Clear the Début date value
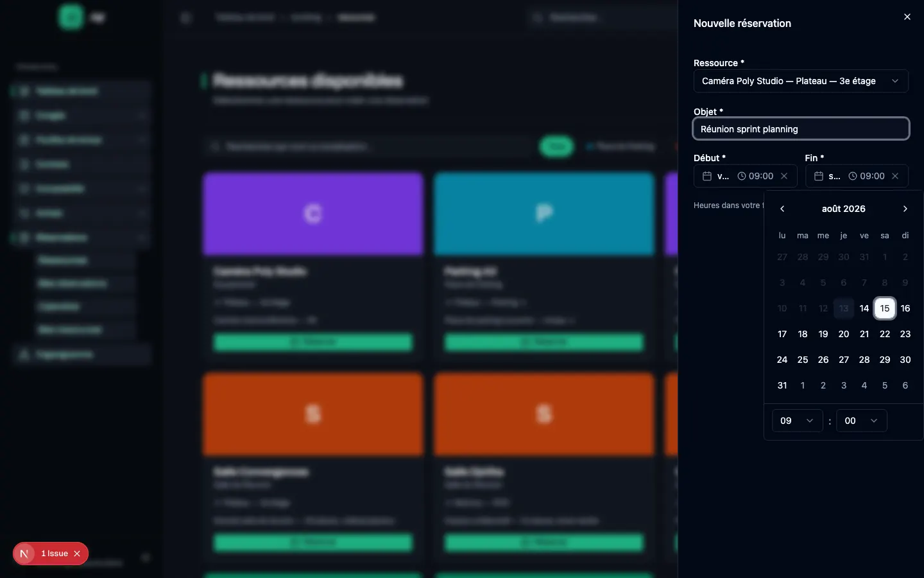This screenshot has height=578, width=924. coord(784,176)
